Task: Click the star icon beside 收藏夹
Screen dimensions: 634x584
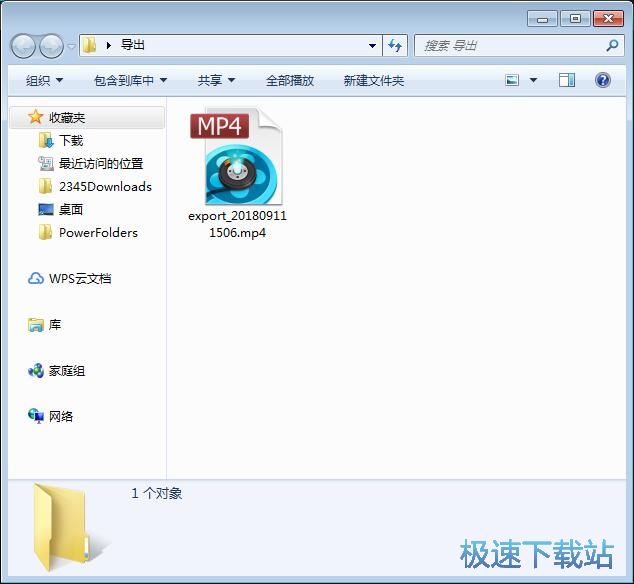Action: (36, 117)
